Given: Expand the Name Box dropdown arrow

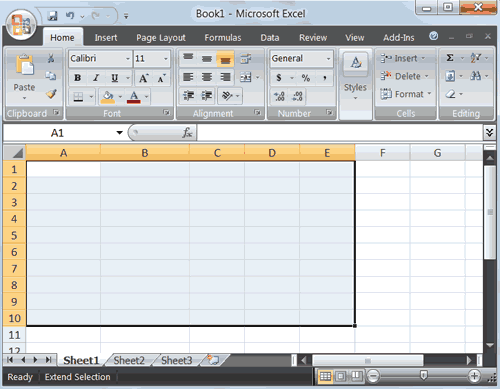Looking at the screenshot, I should tap(119, 133).
